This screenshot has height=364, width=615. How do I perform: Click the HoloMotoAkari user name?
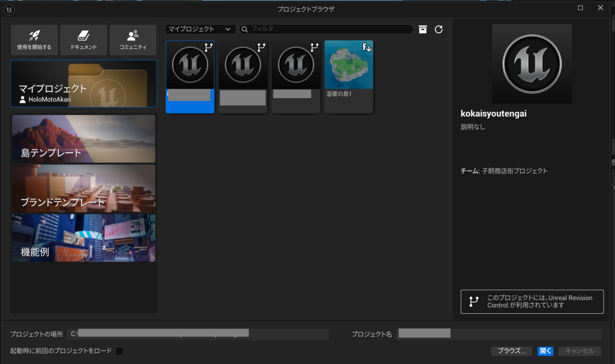tap(50, 100)
